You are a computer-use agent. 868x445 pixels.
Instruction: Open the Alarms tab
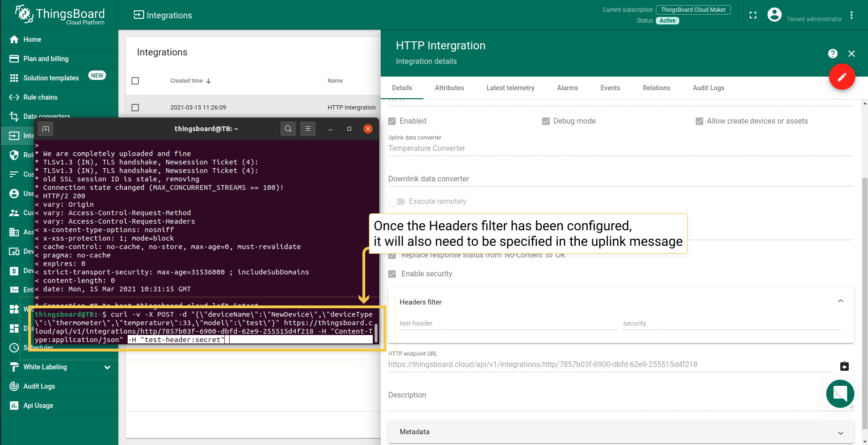click(x=568, y=88)
